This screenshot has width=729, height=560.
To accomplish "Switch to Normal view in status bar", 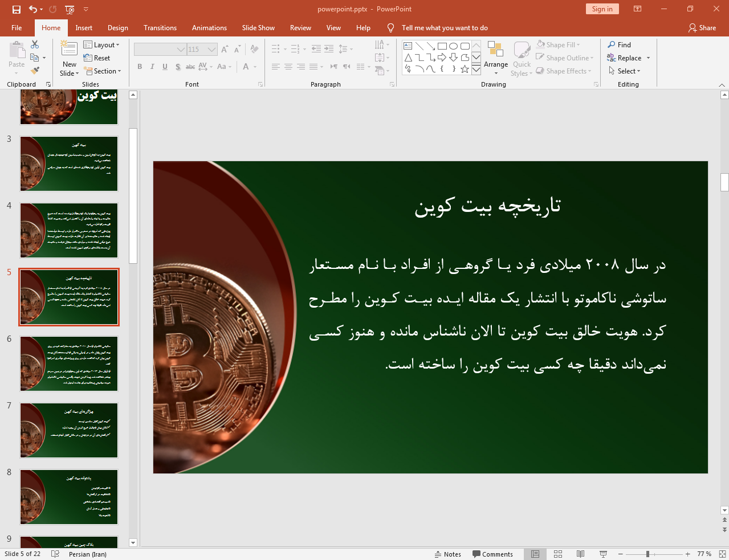I will point(535,554).
